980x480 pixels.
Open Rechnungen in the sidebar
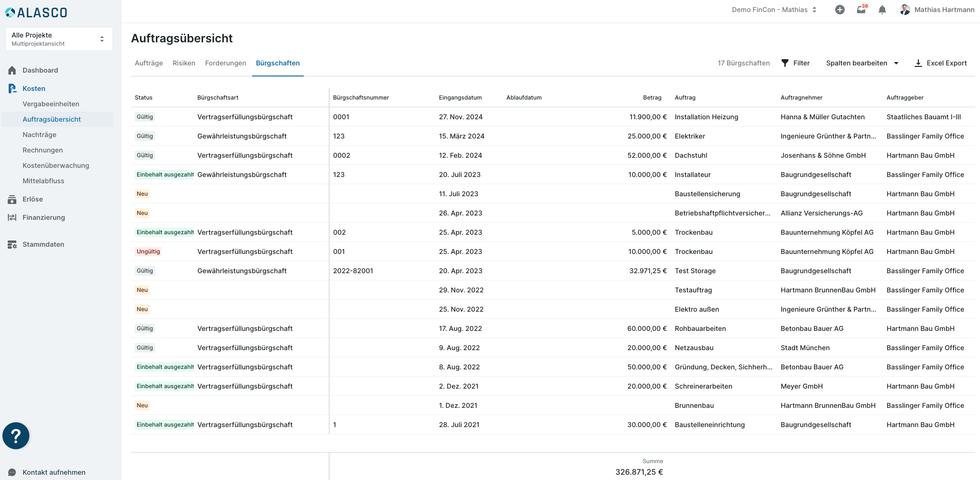pos(43,150)
